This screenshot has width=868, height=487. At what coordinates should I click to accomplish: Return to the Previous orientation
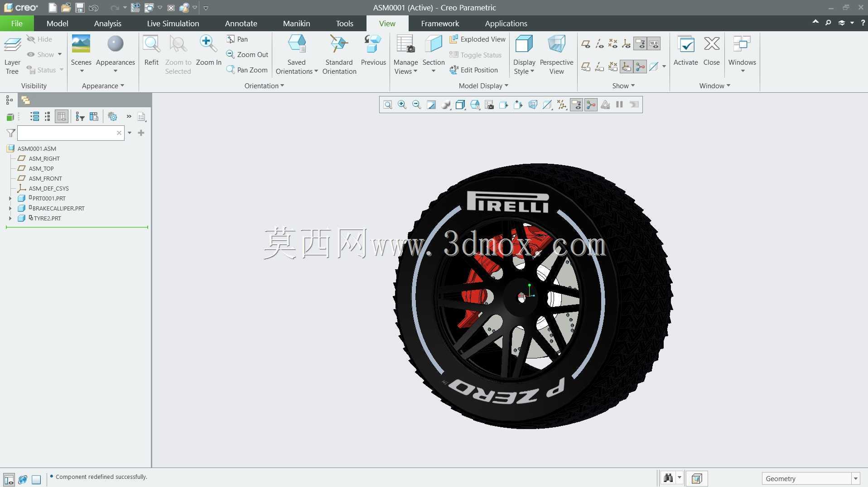point(373,50)
